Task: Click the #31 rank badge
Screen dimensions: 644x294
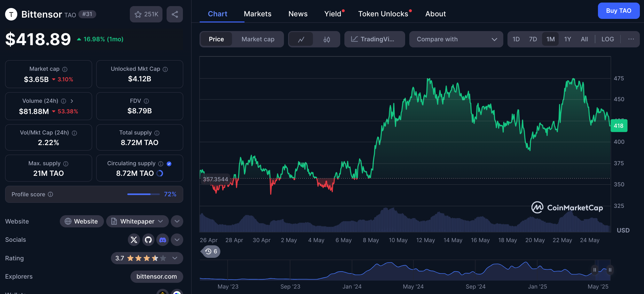Action: 87,14
